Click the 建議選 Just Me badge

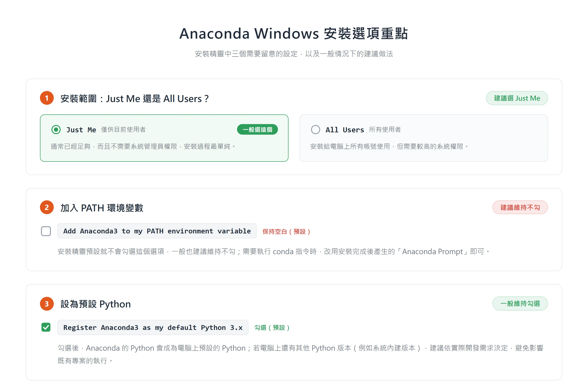pyautogui.click(x=517, y=98)
